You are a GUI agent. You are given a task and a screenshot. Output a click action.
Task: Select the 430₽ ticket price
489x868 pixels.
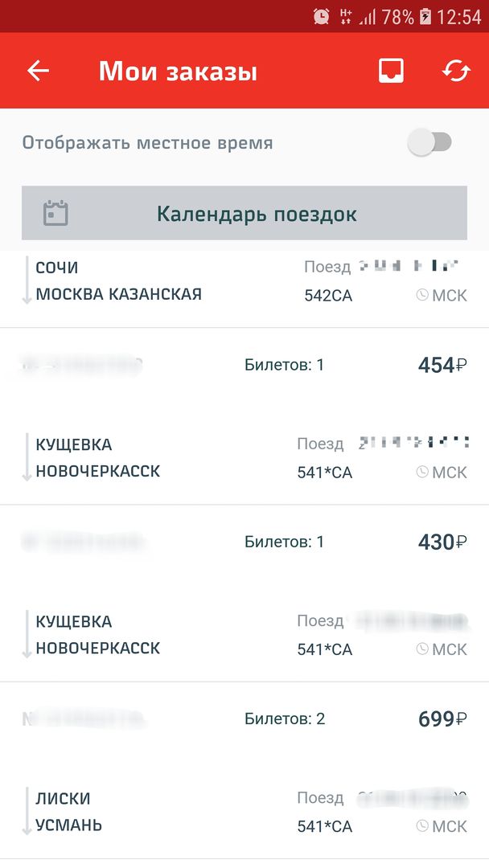tap(442, 542)
